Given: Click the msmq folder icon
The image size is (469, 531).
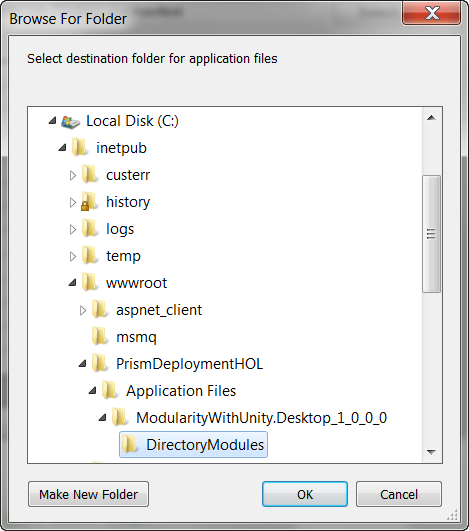Looking at the screenshot, I should [x=100, y=337].
